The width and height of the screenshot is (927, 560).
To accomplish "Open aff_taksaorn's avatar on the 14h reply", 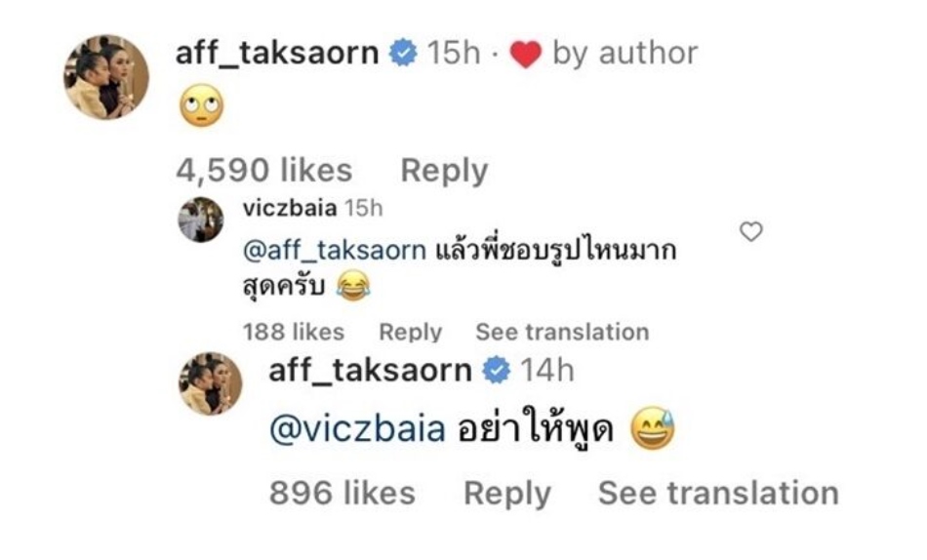I will coord(211,383).
